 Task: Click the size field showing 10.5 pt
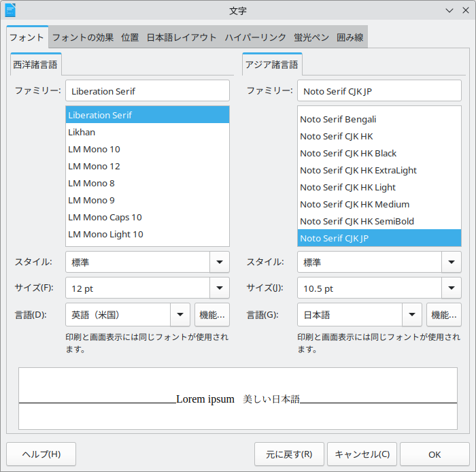(x=369, y=288)
